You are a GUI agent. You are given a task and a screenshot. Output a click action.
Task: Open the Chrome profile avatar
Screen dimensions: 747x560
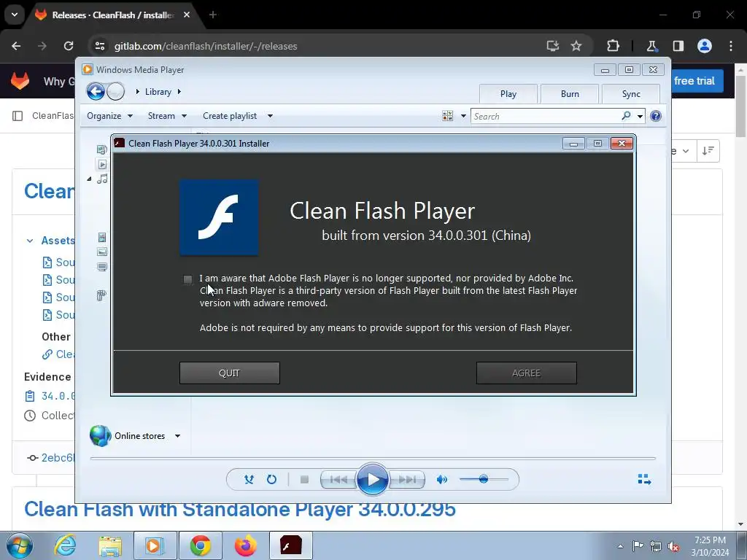[704, 46]
